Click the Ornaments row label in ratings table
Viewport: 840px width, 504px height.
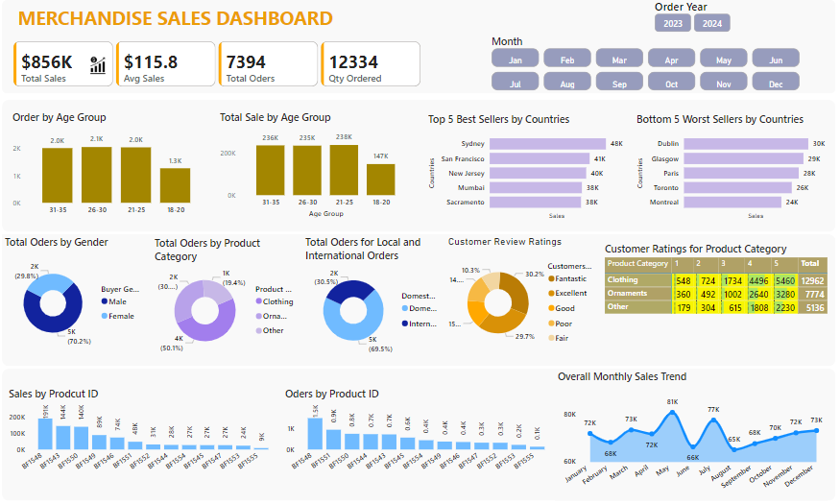[627, 293]
